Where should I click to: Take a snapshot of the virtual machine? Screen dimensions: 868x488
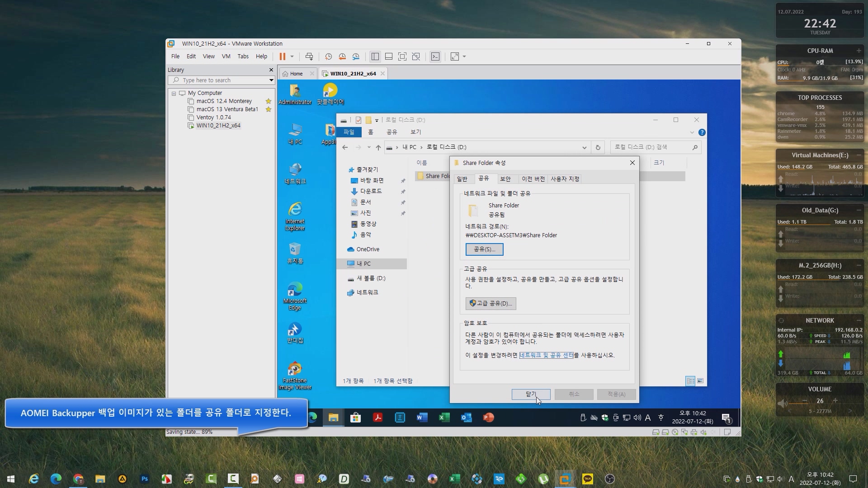[x=329, y=56]
